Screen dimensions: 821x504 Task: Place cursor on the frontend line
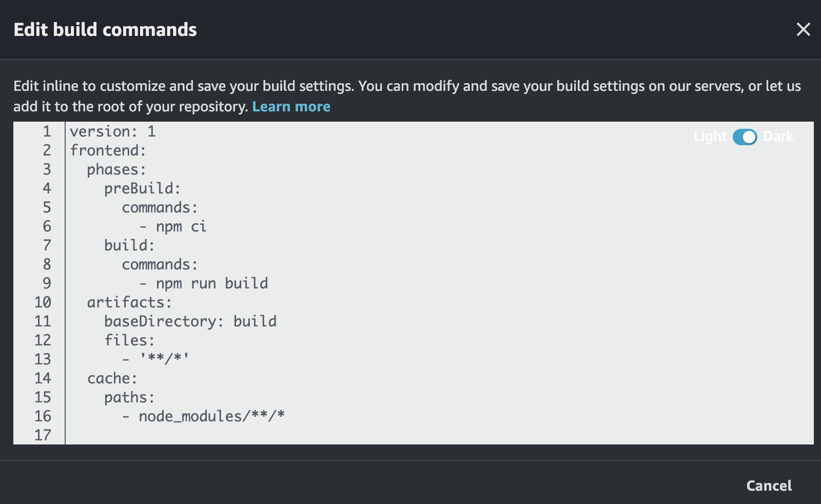[x=107, y=150]
